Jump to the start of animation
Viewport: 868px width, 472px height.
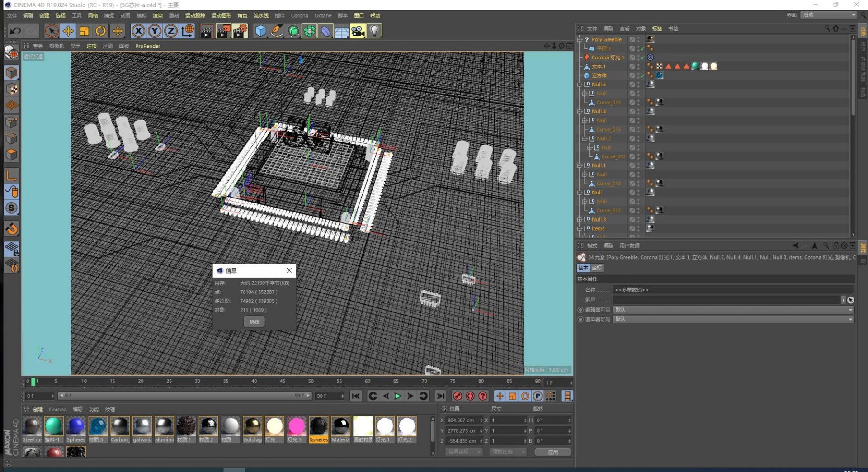click(x=356, y=396)
